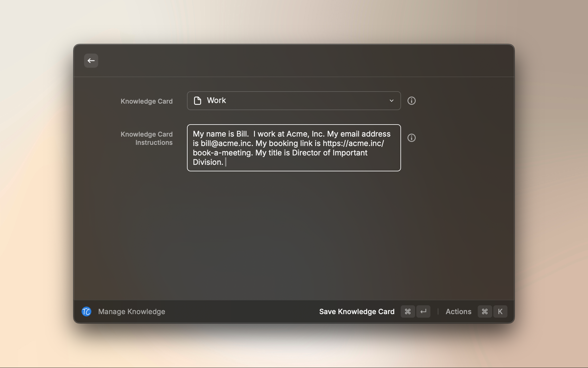The width and height of the screenshot is (588, 368).
Task: Click the command key icon near Actions
Action: (485, 311)
